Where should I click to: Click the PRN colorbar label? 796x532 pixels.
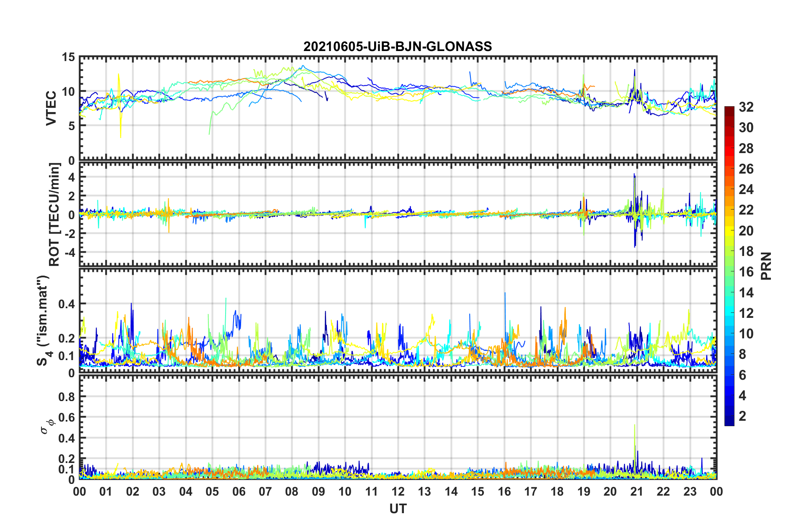coord(766,266)
